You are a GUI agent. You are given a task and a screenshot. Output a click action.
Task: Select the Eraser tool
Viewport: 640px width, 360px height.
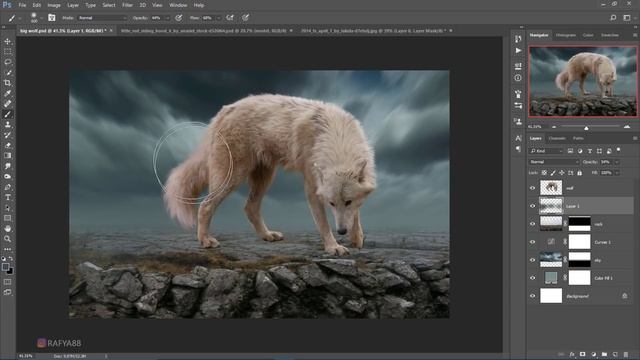pyautogui.click(x=8, y=145)
